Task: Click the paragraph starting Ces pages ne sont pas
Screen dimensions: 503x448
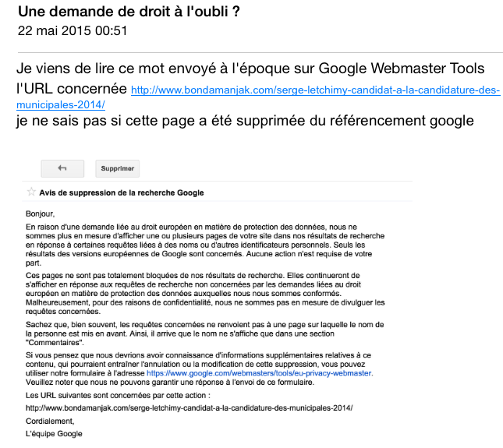Action: click(x=205, y=293)
